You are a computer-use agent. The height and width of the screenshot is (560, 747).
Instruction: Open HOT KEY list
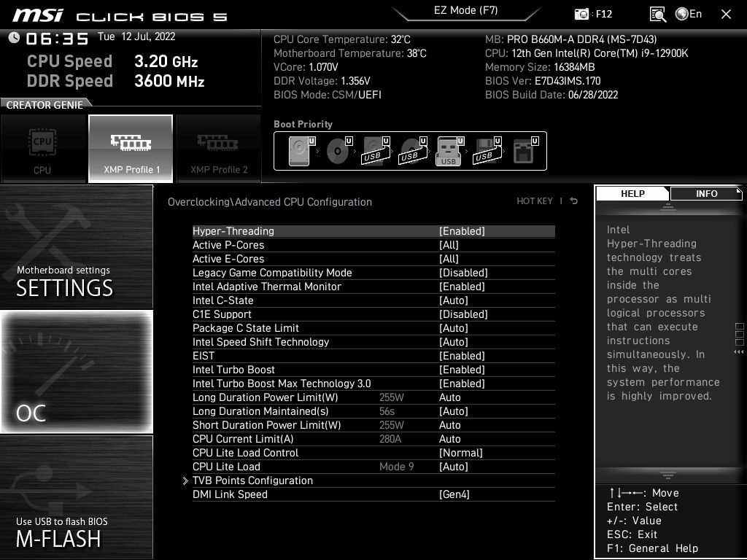click(x=535, y=201)
